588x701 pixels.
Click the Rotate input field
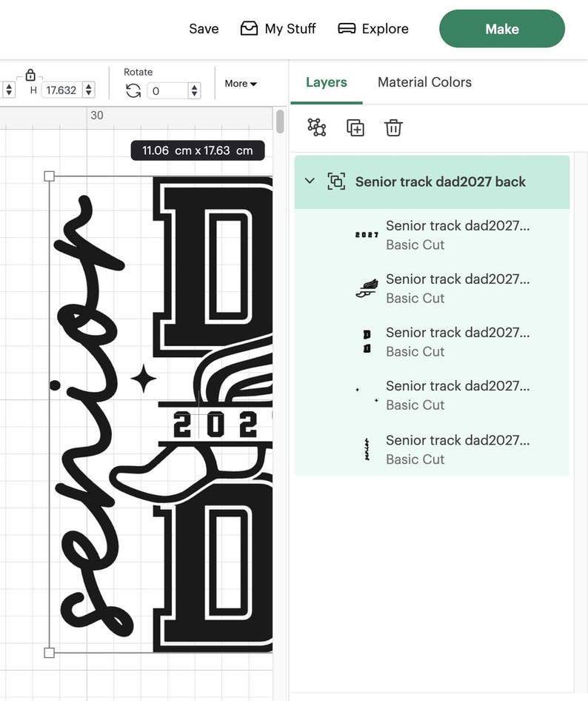[167, 90]
